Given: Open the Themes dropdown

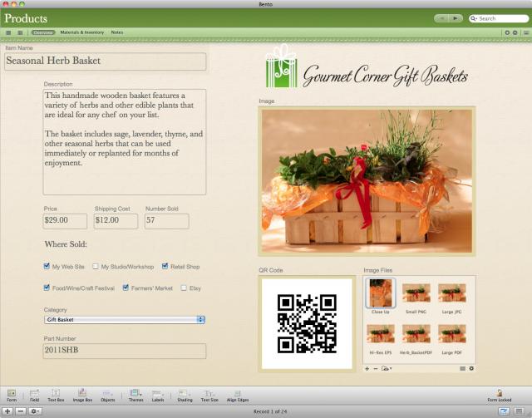Looking at the screenshot, I should (x=135, y=395).
